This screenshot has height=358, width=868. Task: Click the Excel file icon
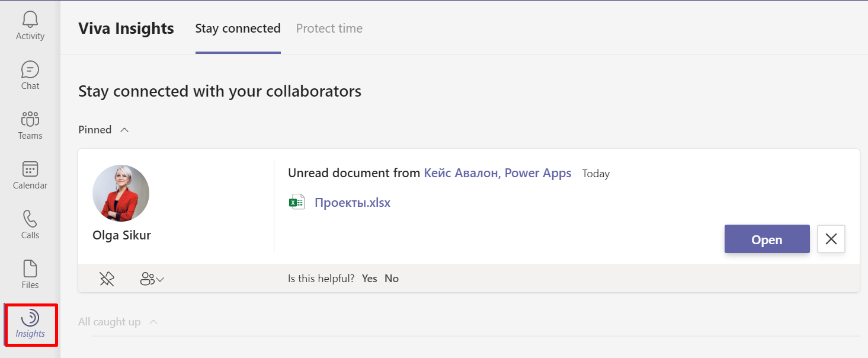[296, 203]
